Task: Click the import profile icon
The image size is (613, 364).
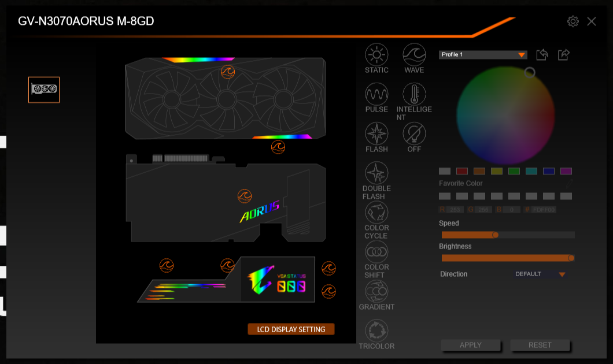Action: 542,55
